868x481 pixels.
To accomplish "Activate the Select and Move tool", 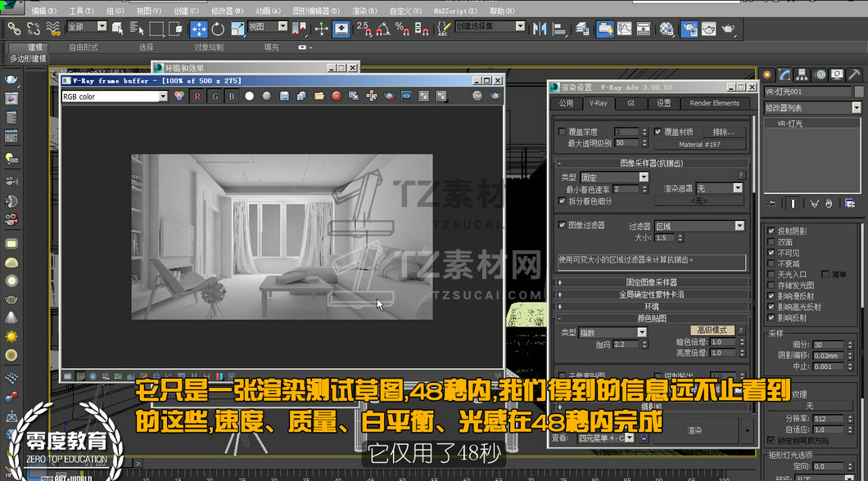I will tap(199, 29).
